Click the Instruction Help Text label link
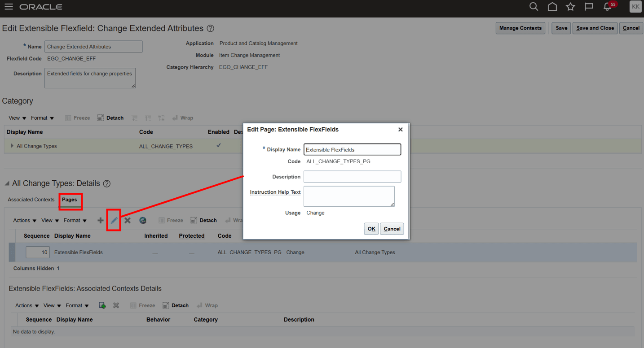 (275, 192)
